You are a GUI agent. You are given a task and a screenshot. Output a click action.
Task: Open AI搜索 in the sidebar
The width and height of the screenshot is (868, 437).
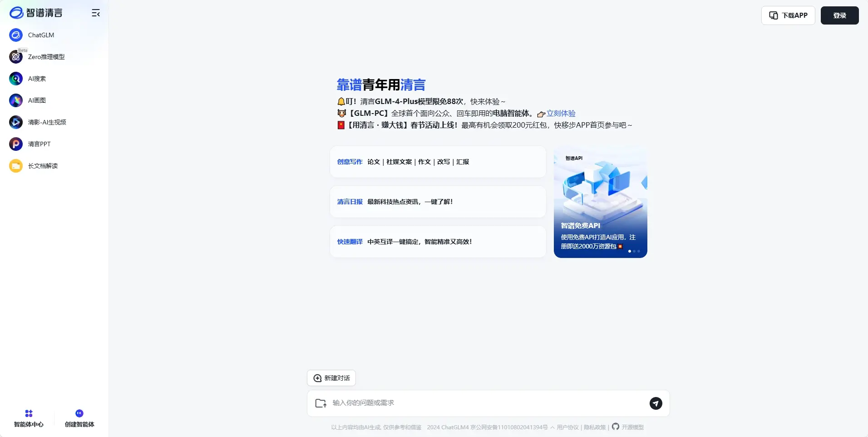click(36, 79)
